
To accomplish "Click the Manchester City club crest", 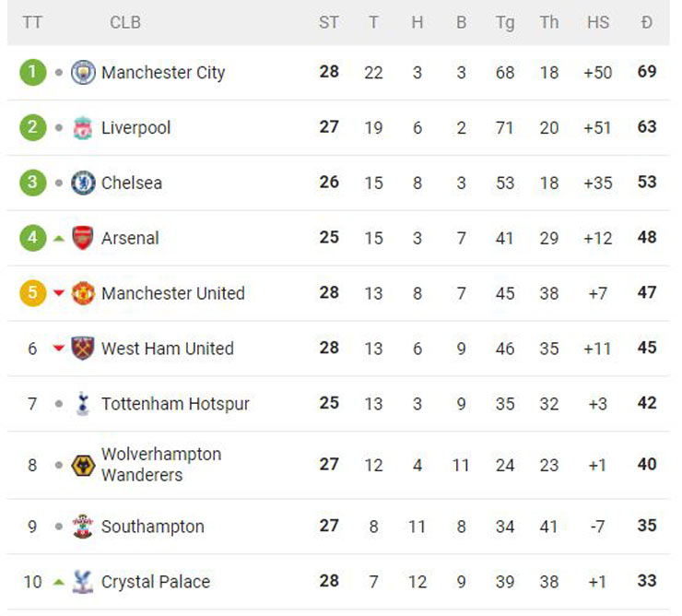I will pyautogui.click(x=83, y=72).
